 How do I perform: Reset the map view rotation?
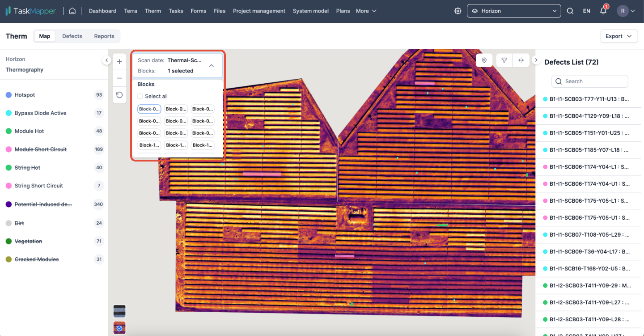tap(119, 95)
